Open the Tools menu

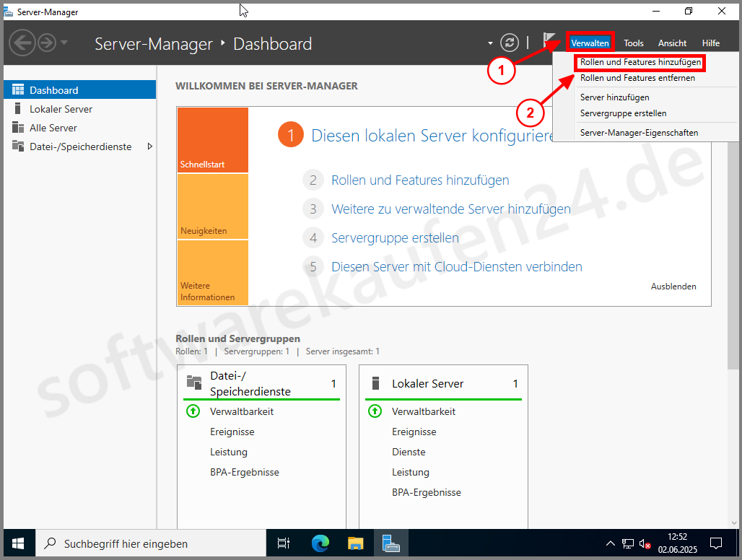(x=633, y=43)
